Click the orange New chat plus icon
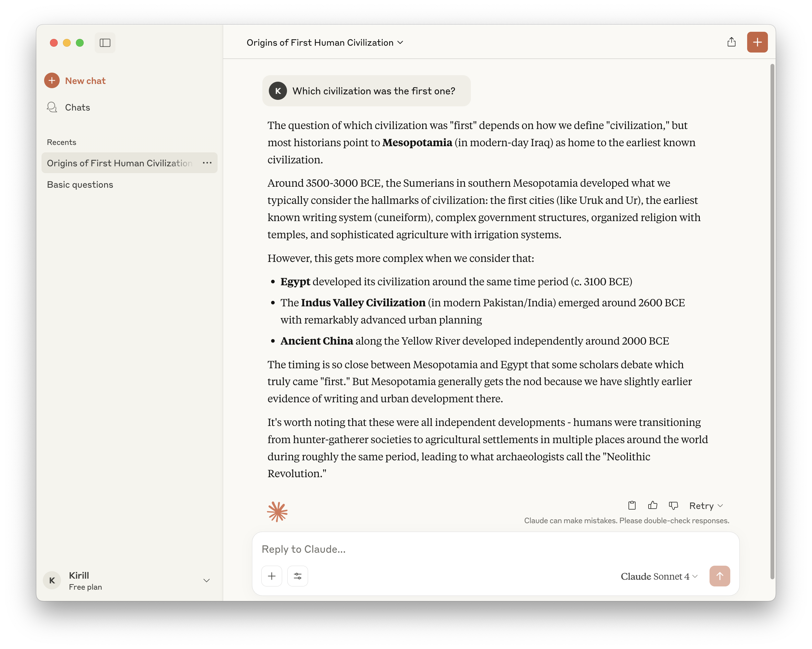This screenshot has height=649, width=812. click(52, 81)
